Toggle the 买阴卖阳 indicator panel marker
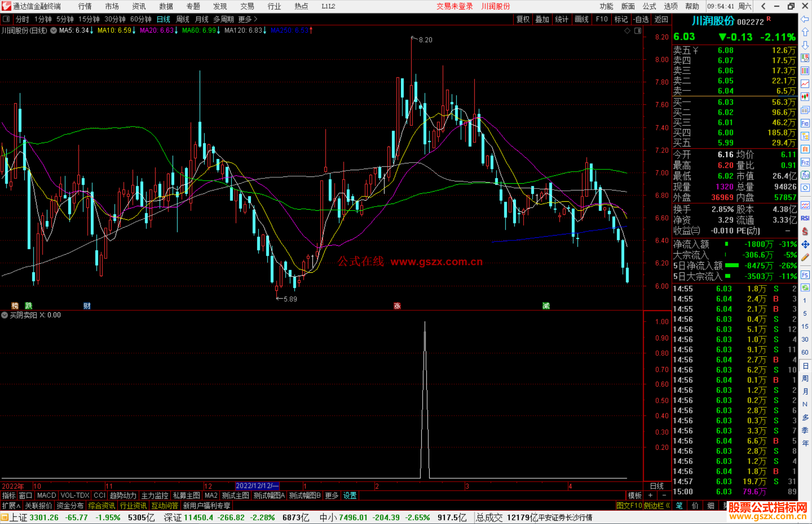The width and height of the screenshot is (812, 524). point(5,315)
